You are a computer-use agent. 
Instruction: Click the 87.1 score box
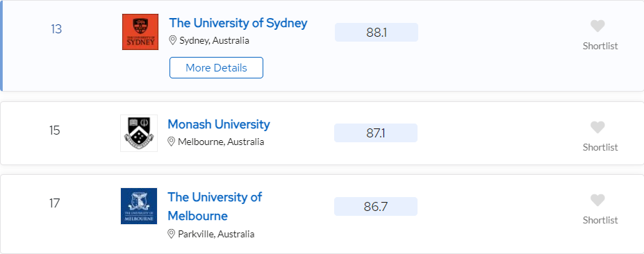click(x=376, y=133)
